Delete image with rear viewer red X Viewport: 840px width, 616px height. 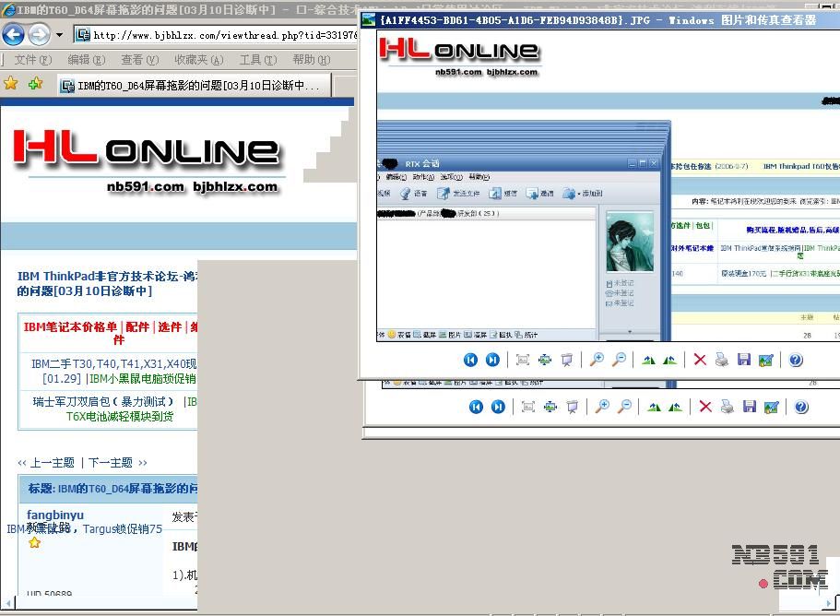[705, 407]
